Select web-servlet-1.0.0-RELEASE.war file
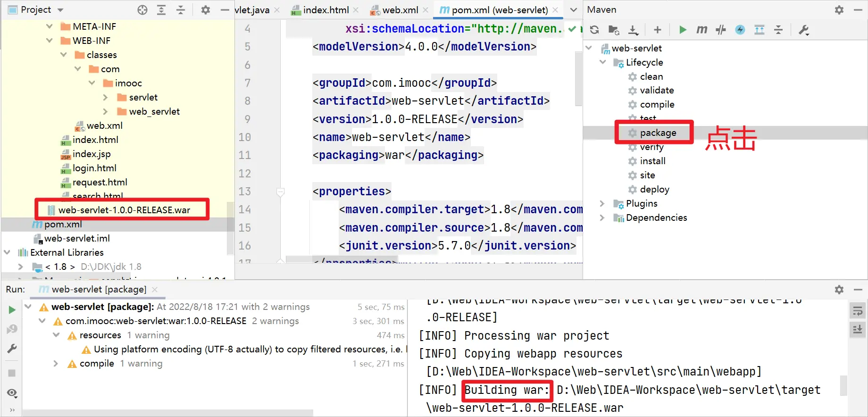The image size is (868, 417). click(x=124, y=210)
